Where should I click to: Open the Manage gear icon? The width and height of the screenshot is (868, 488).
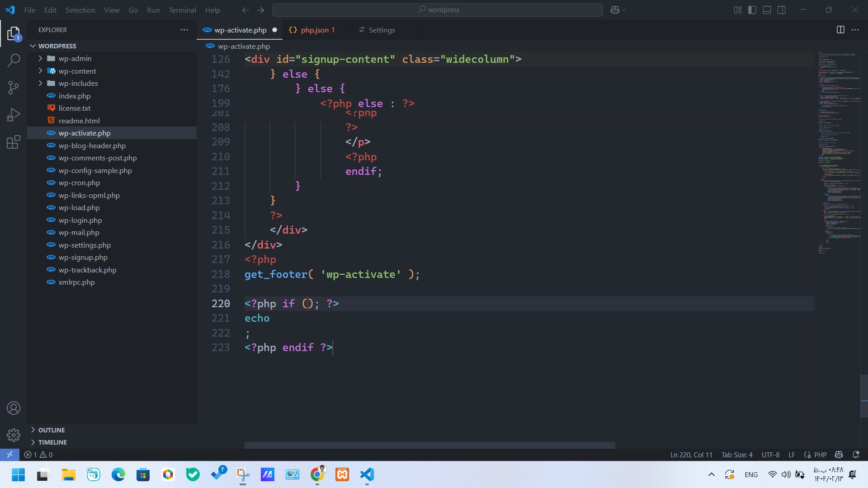tap(14, 435)
